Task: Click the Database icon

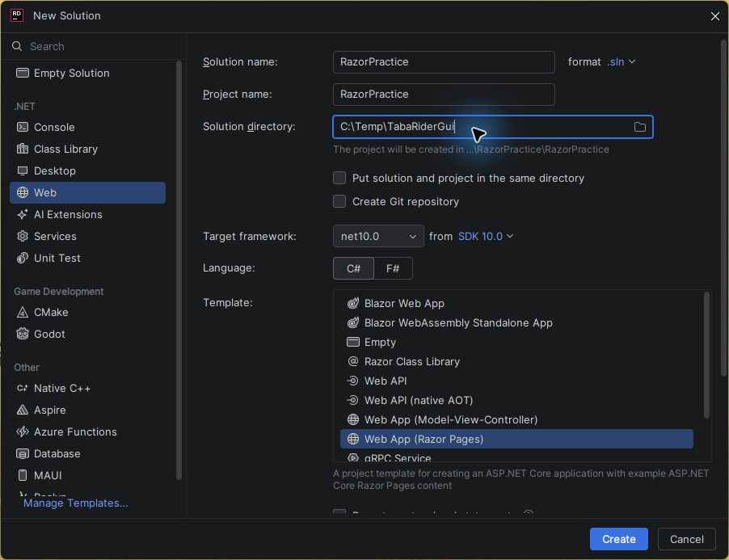Action: click(23, 453)
